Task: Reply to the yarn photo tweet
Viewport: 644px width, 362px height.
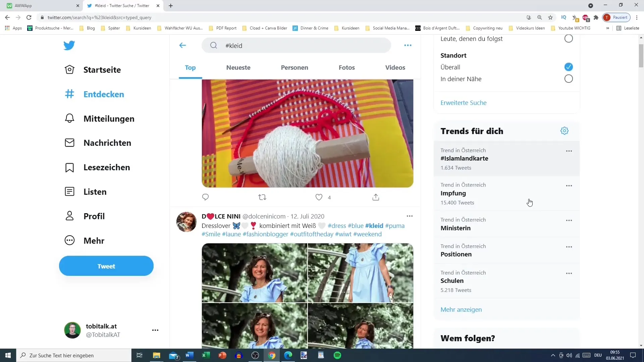Action: point(206,197)
